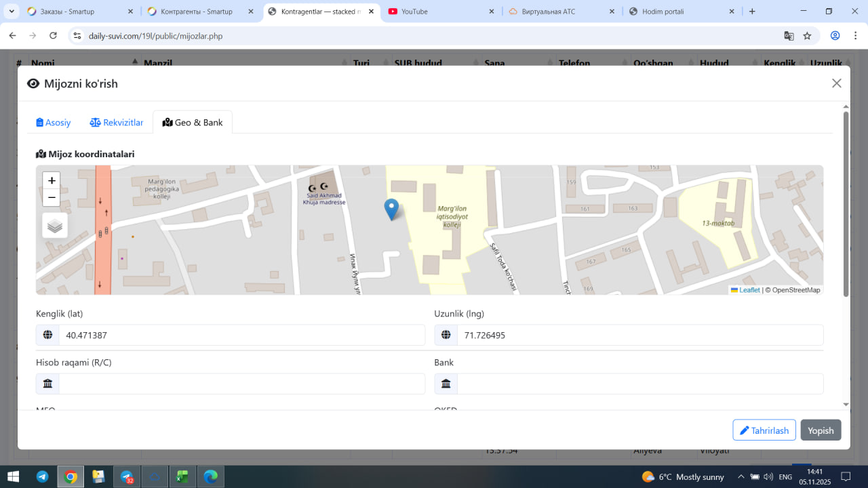Open Telegram from the taskbar

(x=42, y=476)
